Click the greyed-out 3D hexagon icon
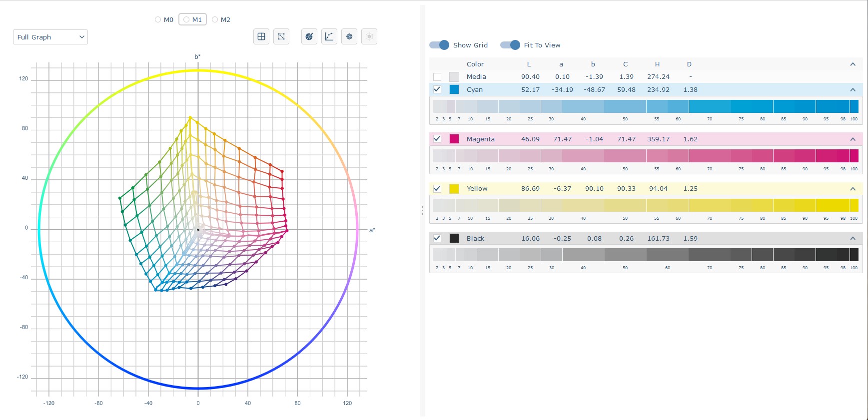Image resolution: width=868 pixels, height=420 pixels. click(369, 36)
